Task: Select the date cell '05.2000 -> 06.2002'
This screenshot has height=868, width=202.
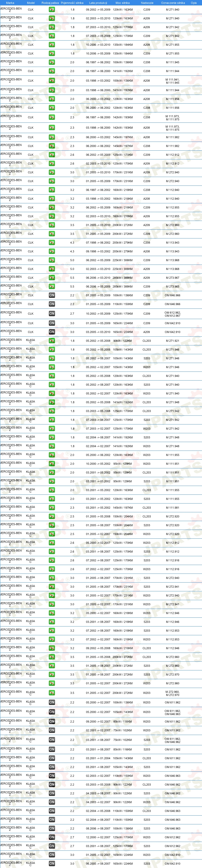Action: coord(98,455)
